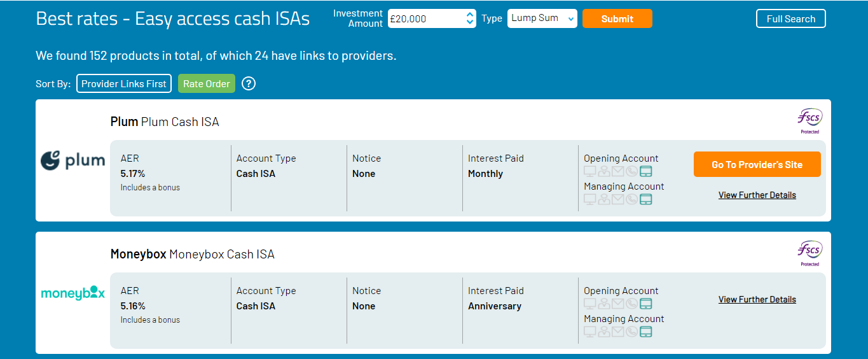
Task: View further details for Plum Cash ISA
Action: (757, 195)
